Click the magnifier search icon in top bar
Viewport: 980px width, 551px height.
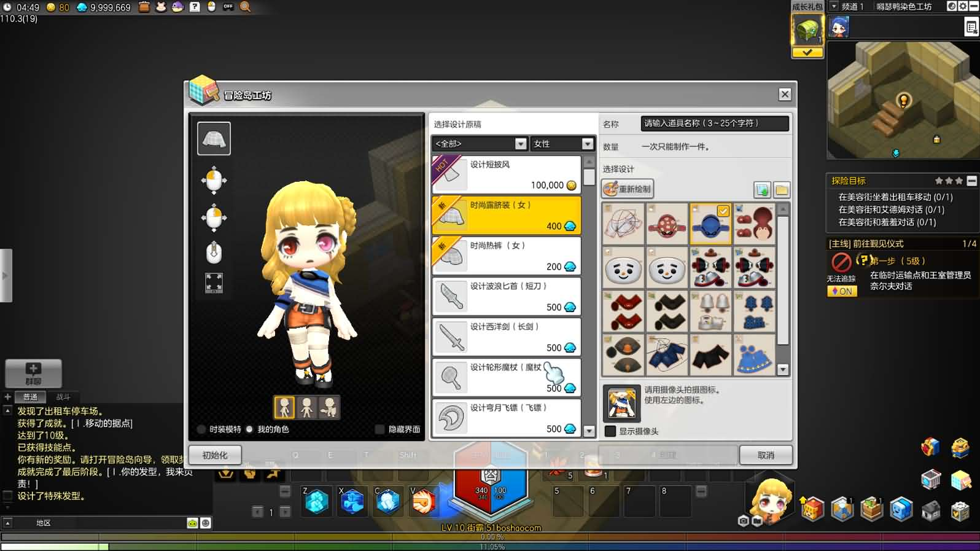[x=245, y=7]
